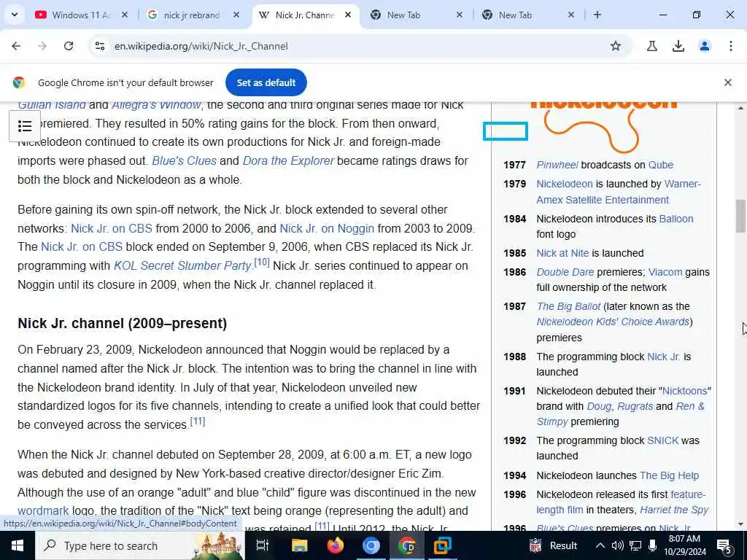Open the Double Dare link

click(565, 273)
